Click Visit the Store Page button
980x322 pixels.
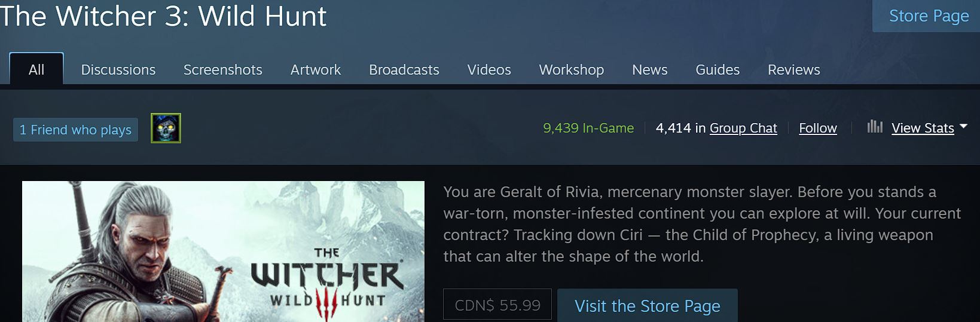[x=648, y=305]
